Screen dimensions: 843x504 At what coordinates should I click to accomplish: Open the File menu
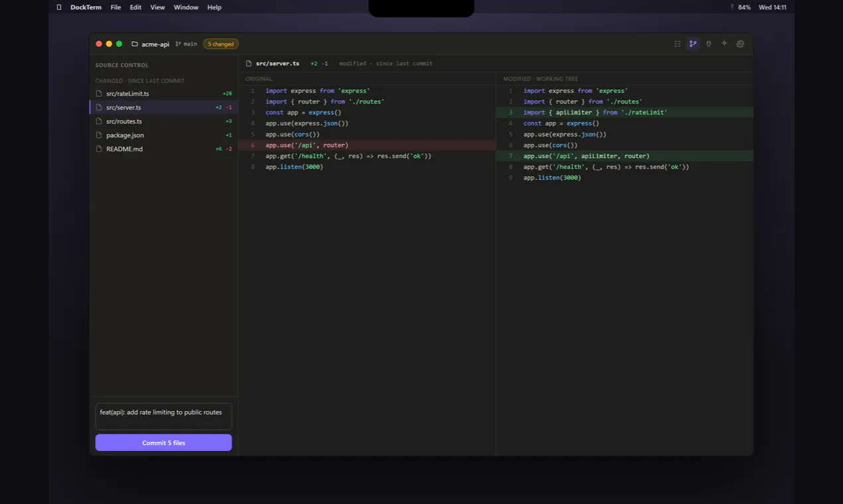point(115,7)
